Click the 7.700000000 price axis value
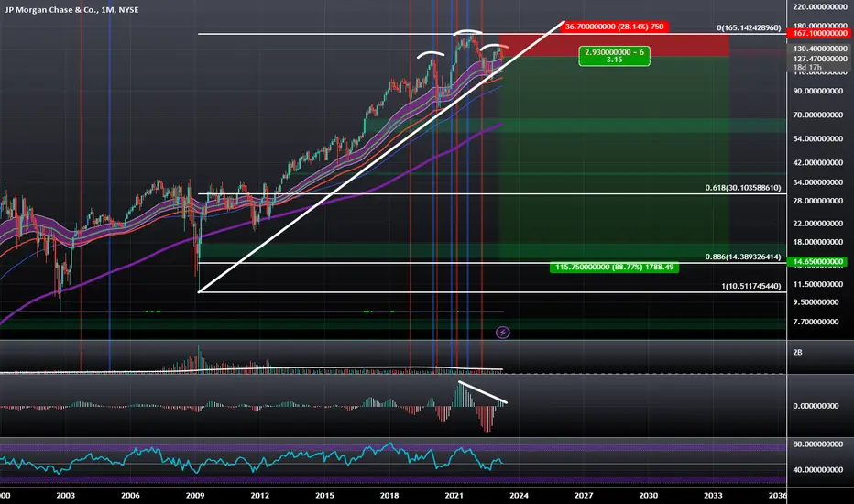This screenshot has width=854, height=504. pyautogui.click(x=816, y=322)
